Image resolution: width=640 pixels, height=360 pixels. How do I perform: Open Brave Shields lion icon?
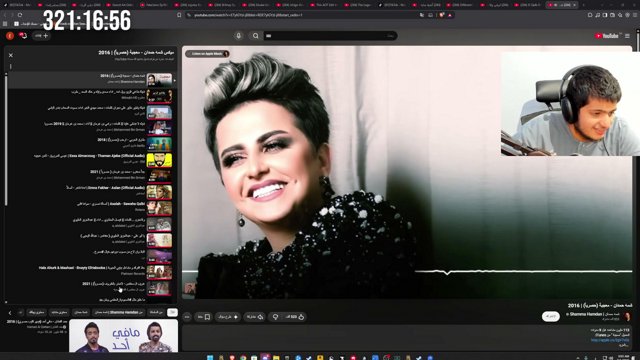441,15
